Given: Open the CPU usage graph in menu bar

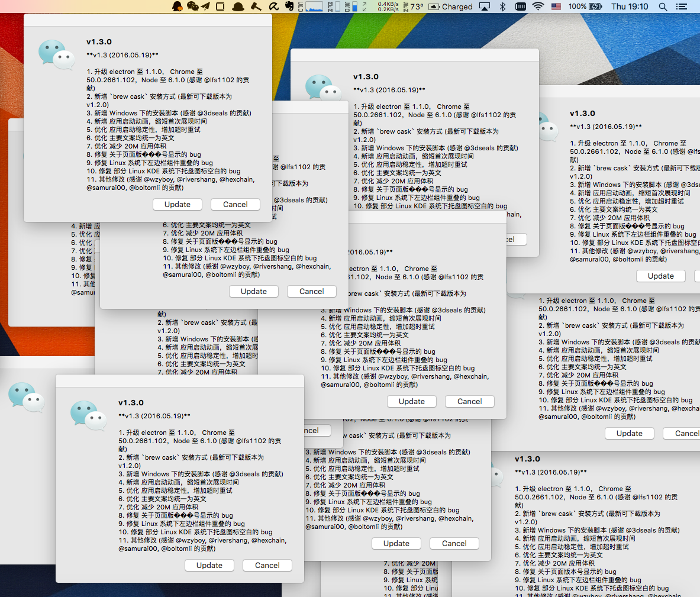Looking at the screenshot, I should pyautogui.click(x=310, y=7).
